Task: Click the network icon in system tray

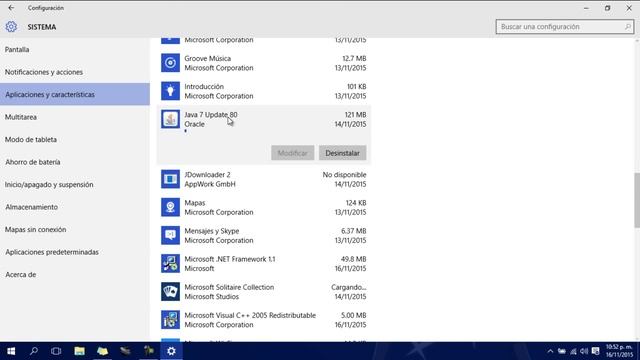Action: pos(573,351)
